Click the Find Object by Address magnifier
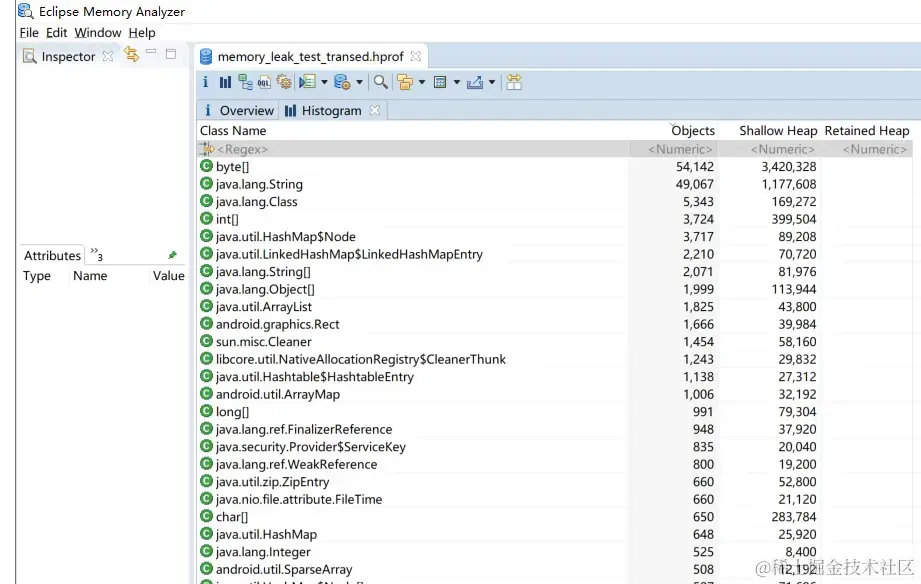The width and height of the screenshot is (921, 584). pyautogui.click(x=381, y=82)
